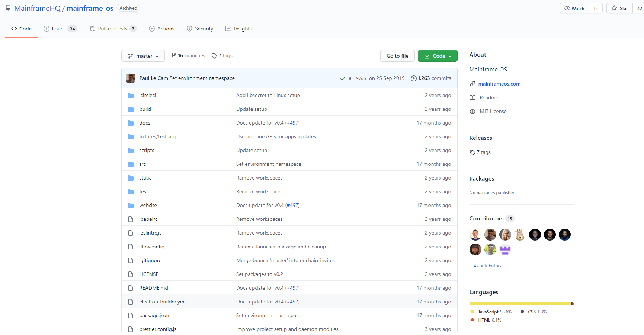Open the .eslintrc.js file

[150, 233]
